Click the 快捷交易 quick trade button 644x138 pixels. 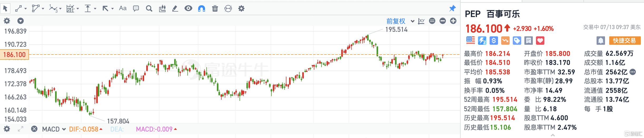pos(625,41)
